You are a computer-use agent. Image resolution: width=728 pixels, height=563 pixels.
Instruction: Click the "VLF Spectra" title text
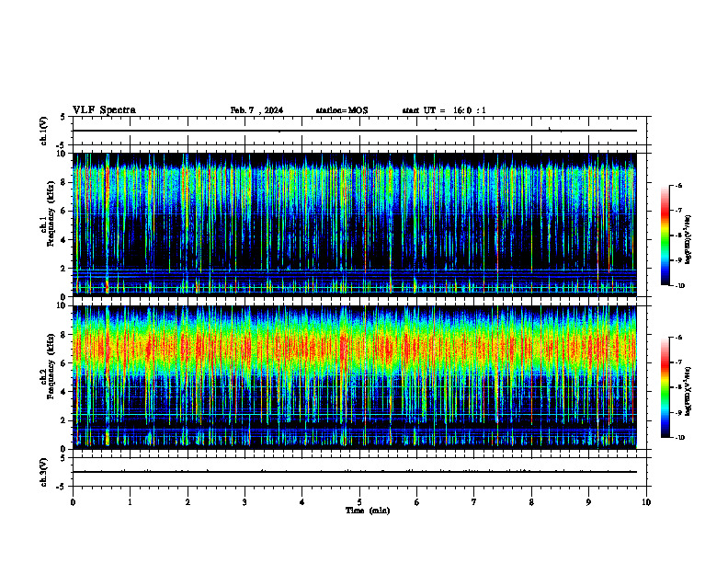(x=104, y=110)
